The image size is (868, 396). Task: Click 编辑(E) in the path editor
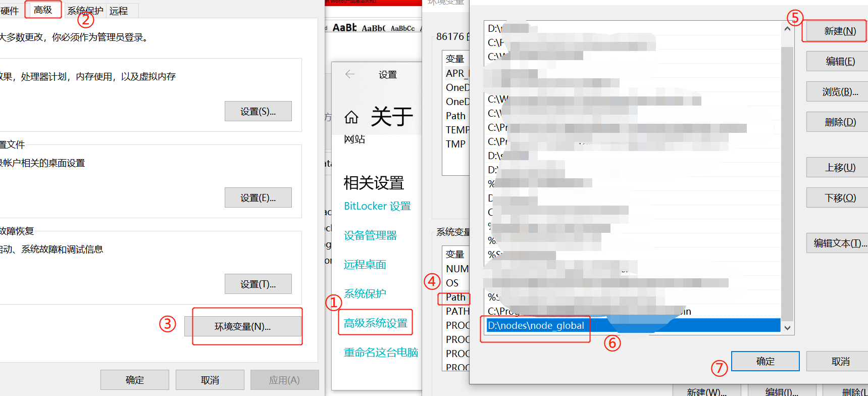(x=837, y=61)
